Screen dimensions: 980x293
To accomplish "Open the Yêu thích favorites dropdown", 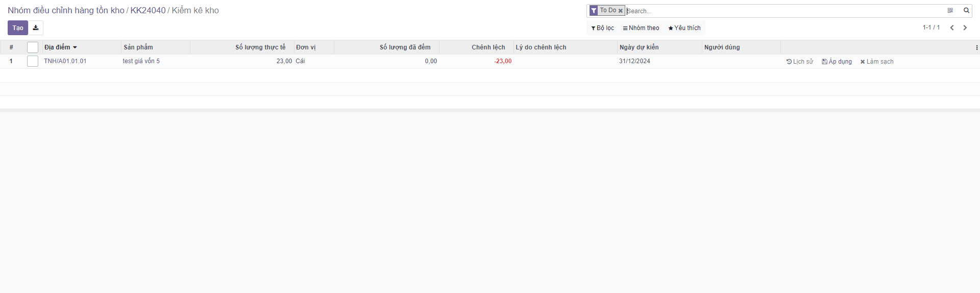I will click(684, 28).
